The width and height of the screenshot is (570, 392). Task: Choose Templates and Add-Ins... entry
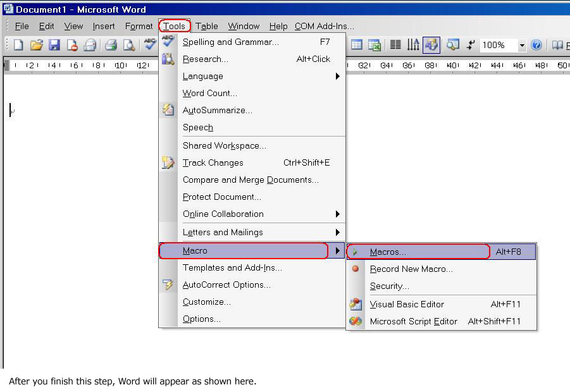click(252, 267)
